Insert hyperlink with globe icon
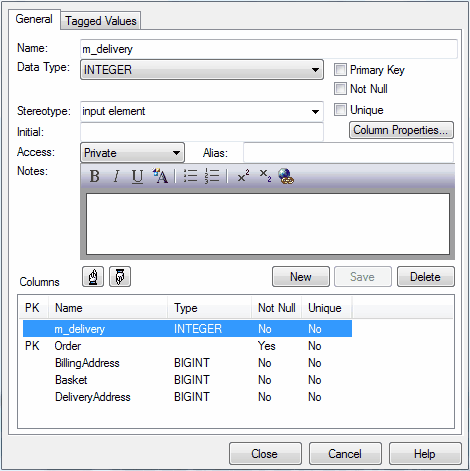Viewport: 470px width, 471px height. 286,176
